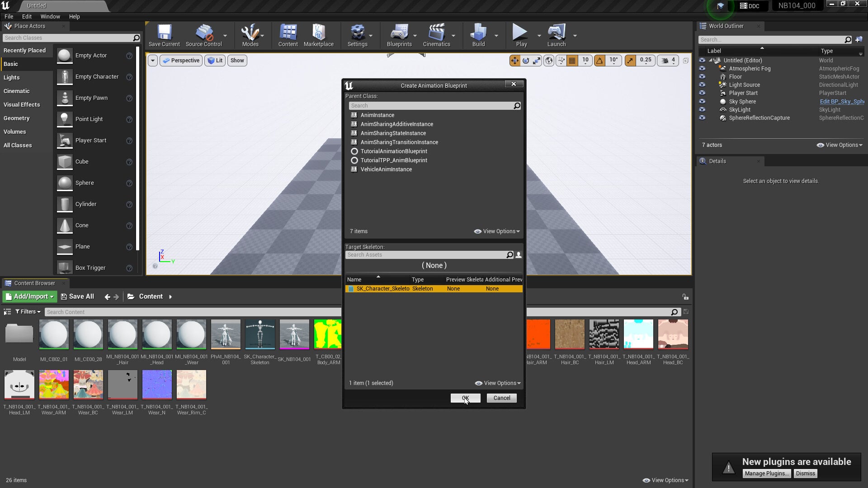Click the Place Actors list scrollbar
This screenshot has width=868, height=488.
tap(137, 147)
